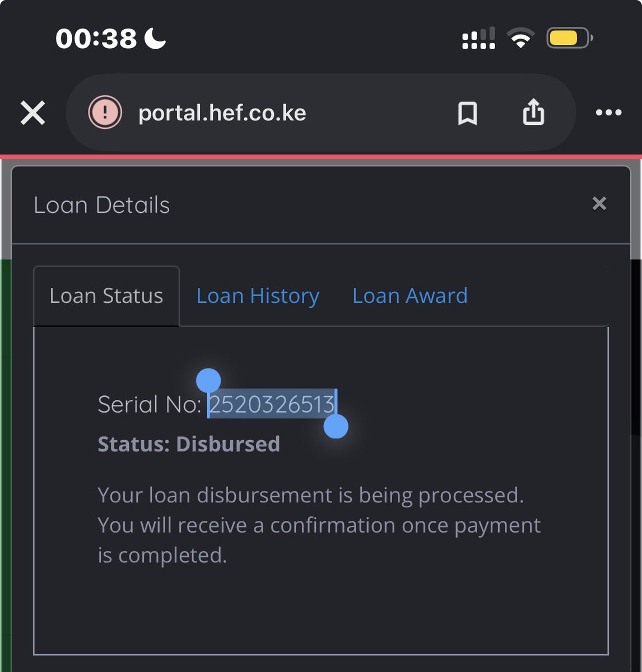Tap the Status: Disbursed text
Viewport: 642px width, 672px height.
189,444
